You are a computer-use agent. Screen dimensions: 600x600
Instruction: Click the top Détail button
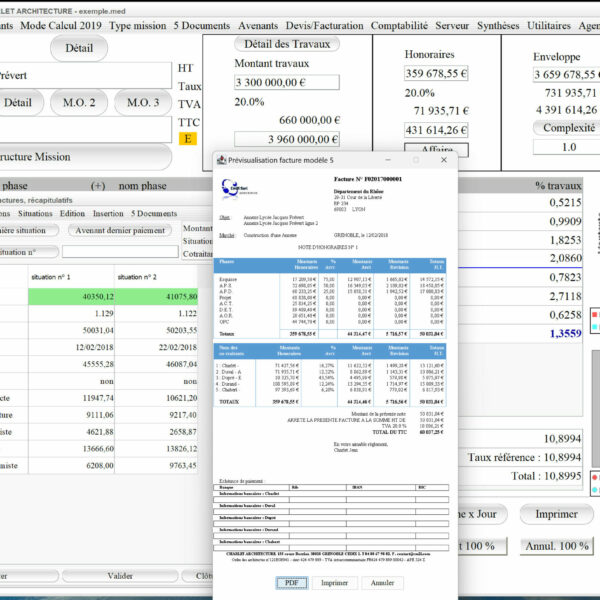pyautogui.click(x=79, y=48)
